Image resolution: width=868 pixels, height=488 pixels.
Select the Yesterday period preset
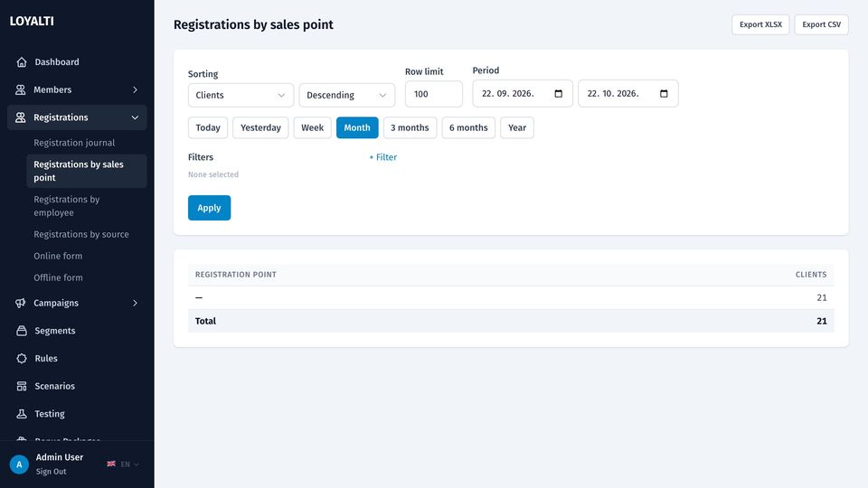(x=260, y=127)
